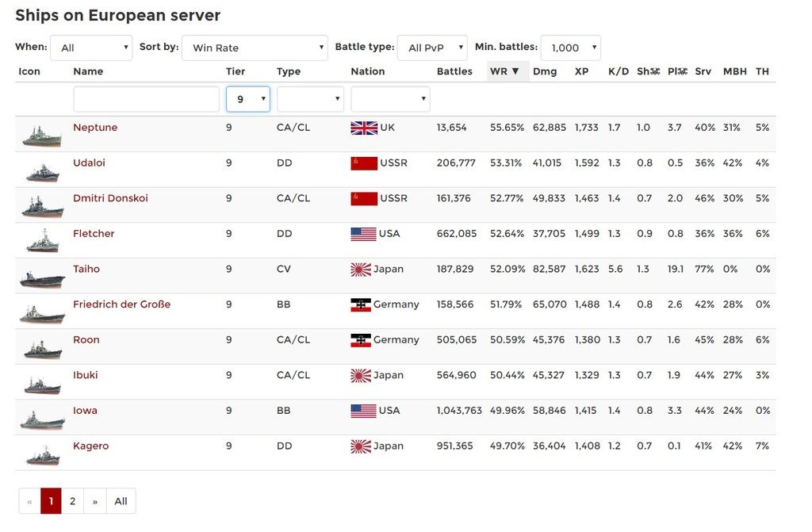
Task: Focus the Name filter text field
Action: pyautogui.click(x=146, y=99)
